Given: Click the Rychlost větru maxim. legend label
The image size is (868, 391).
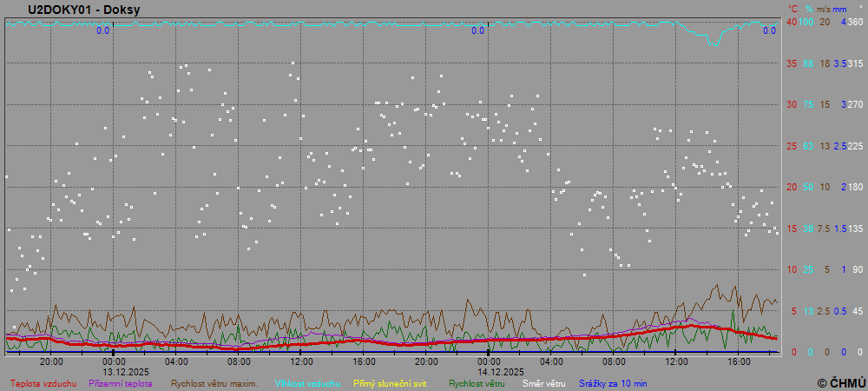Looking at the screenshot, I should (x=214, y=383).
